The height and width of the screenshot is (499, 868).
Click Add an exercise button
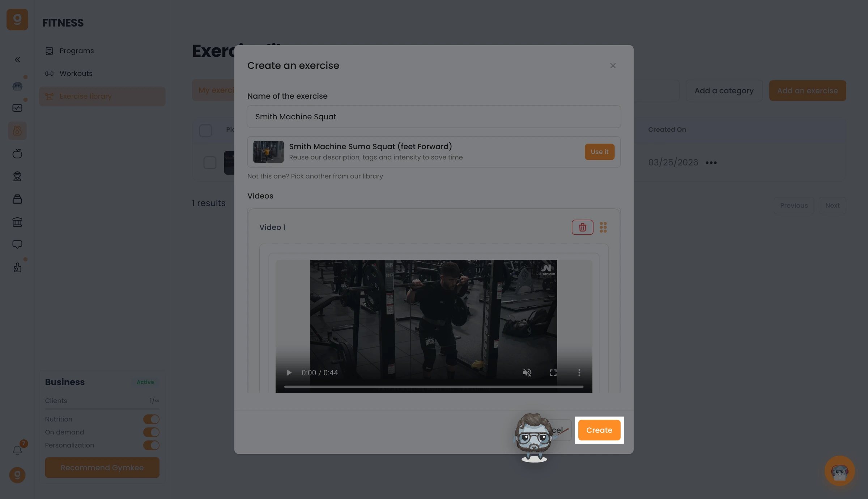807,90
